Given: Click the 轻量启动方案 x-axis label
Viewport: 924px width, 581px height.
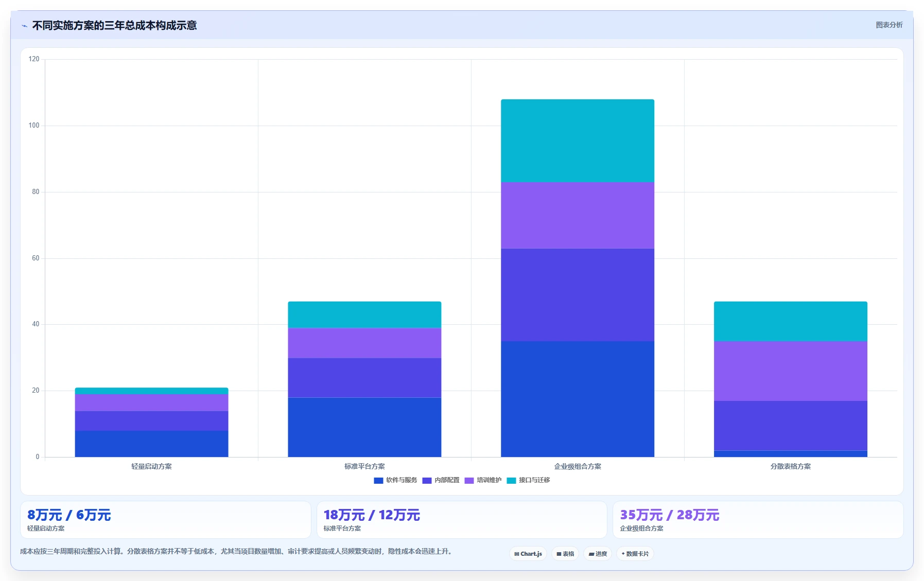Looking at the screenshot, I should (x=151, y=466).
